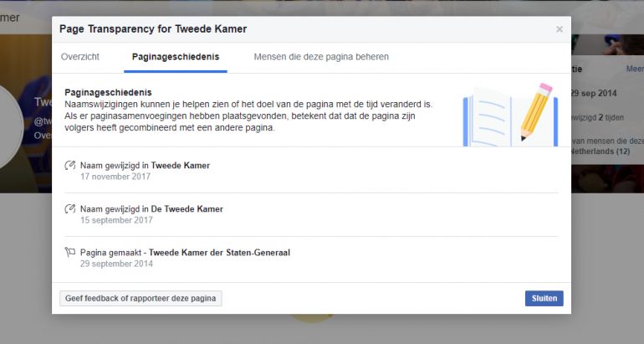Click the notebook and pencil illustration
Viewport: 644px width, 344px height.
click(x=510, y=115)
